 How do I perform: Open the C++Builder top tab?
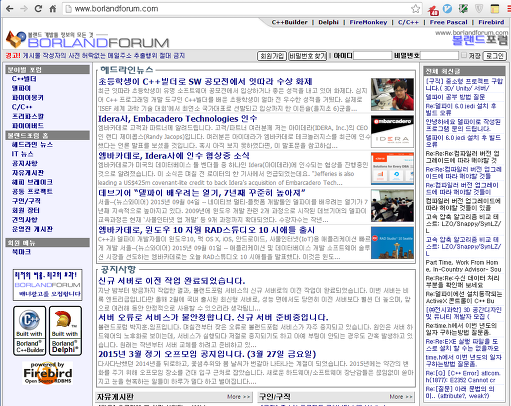(x=289, y=22)
